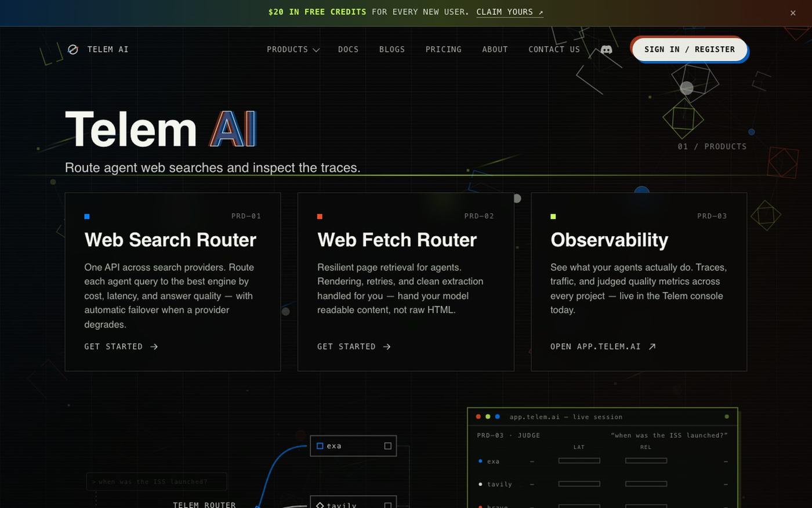
Task: Click the ISS launched query input box
Action: [157, 482]
